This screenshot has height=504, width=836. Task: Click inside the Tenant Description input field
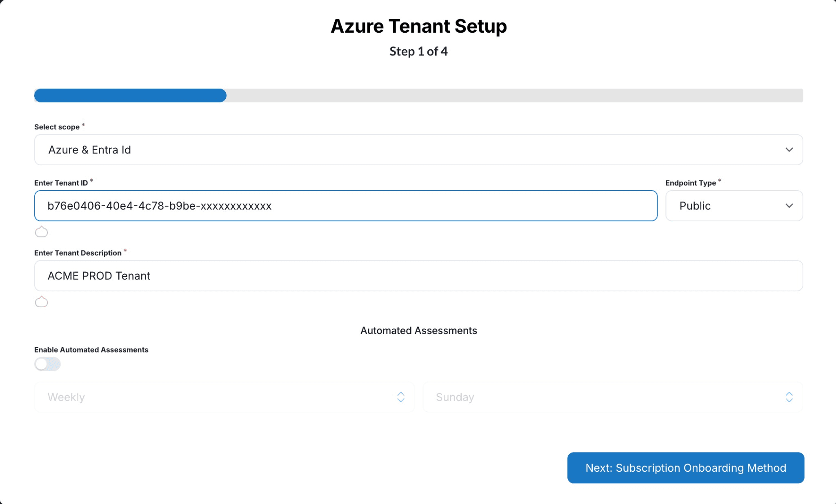tap(418, 275)
